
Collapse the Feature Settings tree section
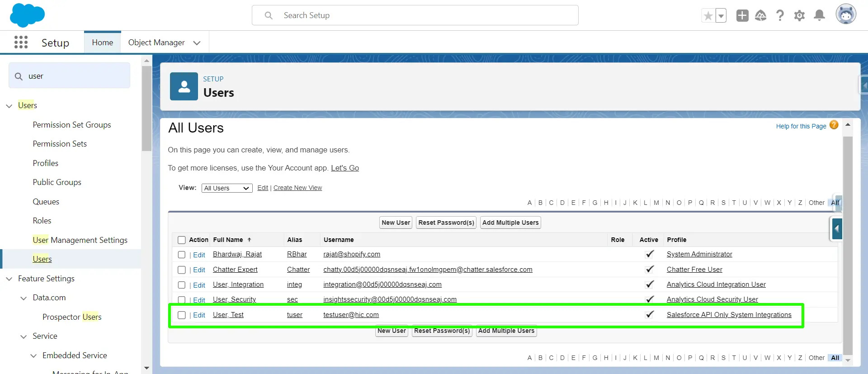[9, 279]
